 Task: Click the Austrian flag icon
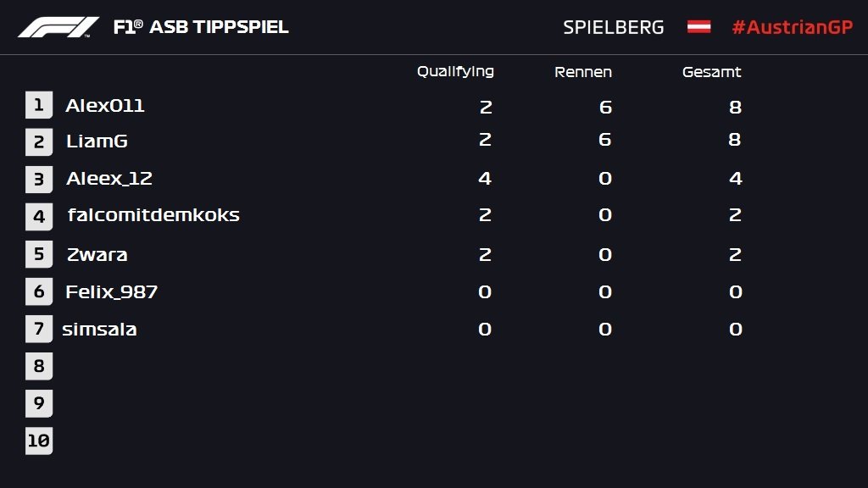(x=698, y=27)
